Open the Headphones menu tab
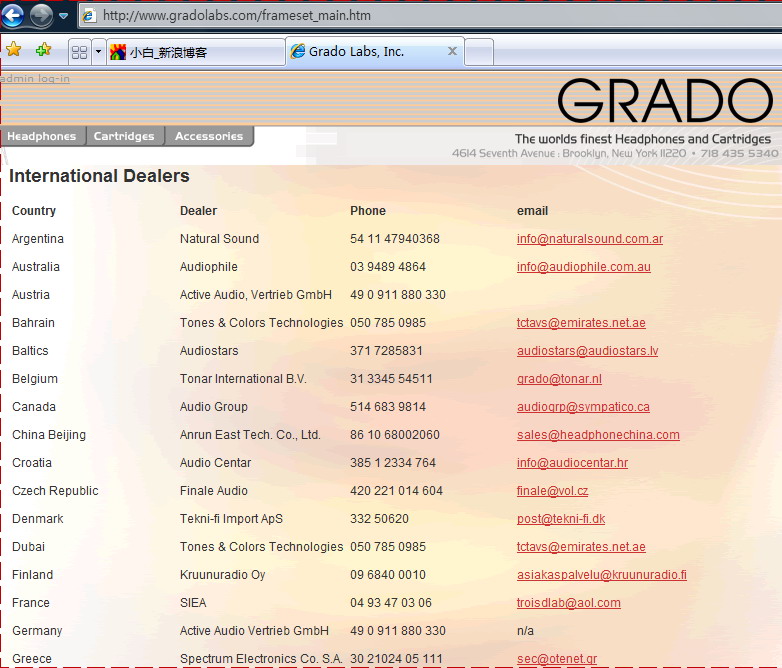Screen dimensions: 782x668 pos(42,136)
